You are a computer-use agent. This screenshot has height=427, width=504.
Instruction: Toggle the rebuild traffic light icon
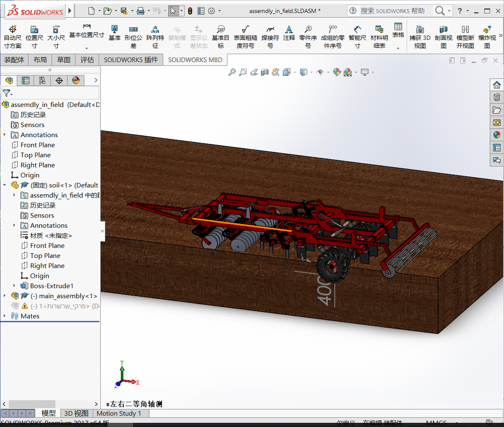pyautogui.click(x=190, y=11)
